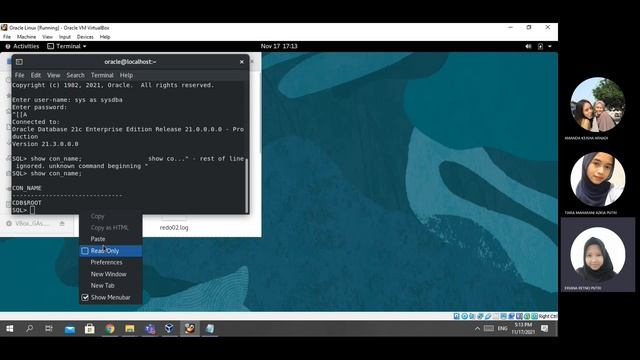This screenshot has width=640, height=360.
Task: Eject the VBox_GAs disc
Action: pos(62,223)
